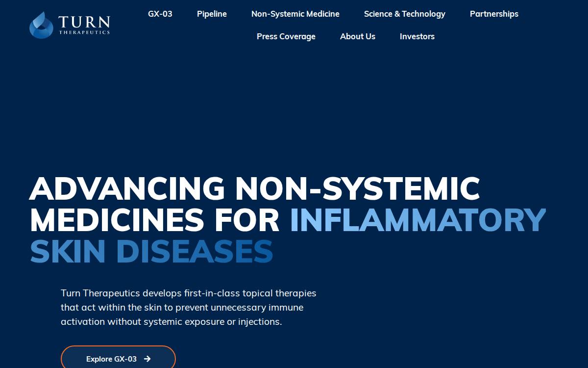The width and height of the screenshot is (588, 368).
Task: Open the GX-03 menu item
Action: [x=160, y=14]
